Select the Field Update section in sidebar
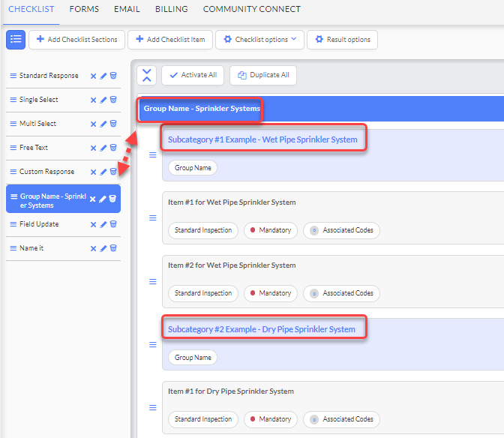This screenshot has height=438, width=504. coord(39,224)
